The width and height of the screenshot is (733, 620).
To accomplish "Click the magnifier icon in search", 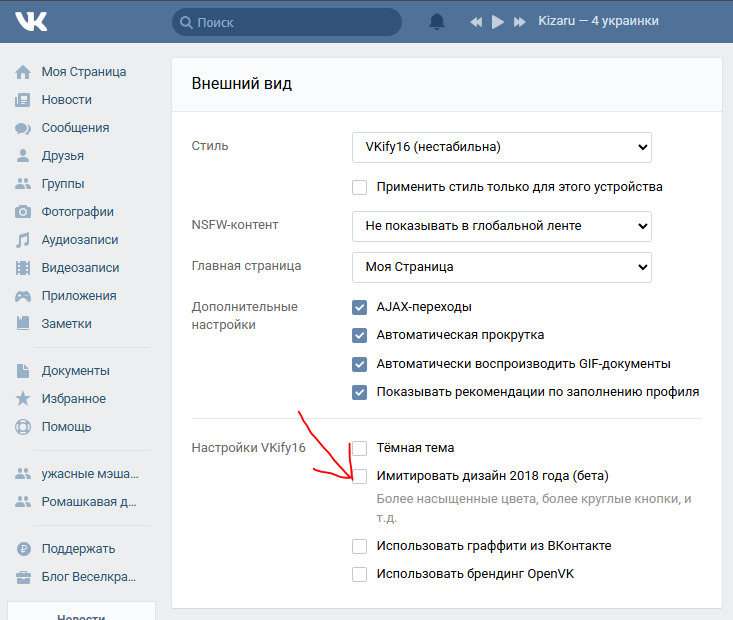I will (x=186, y=22).
